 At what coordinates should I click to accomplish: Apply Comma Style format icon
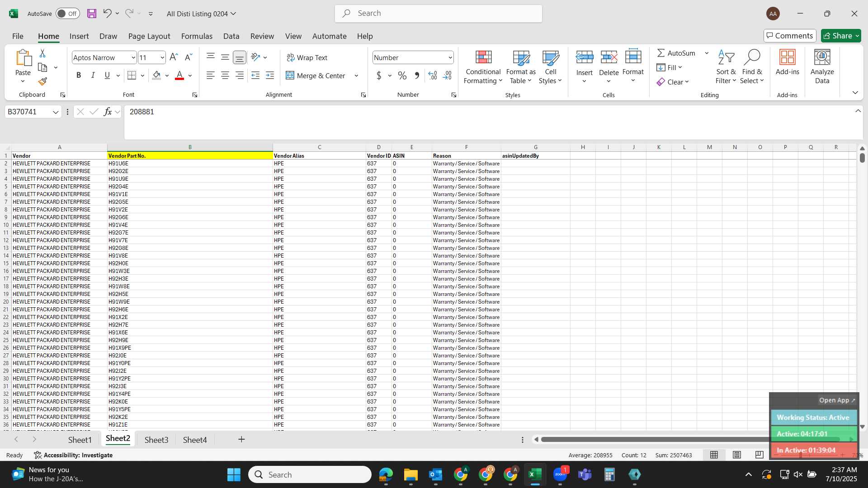pos(417,75)
